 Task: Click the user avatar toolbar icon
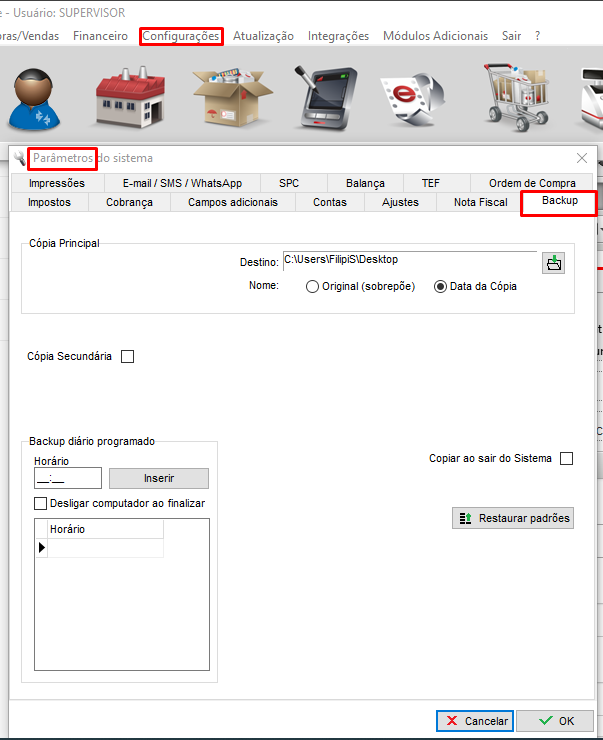point(34,98)
